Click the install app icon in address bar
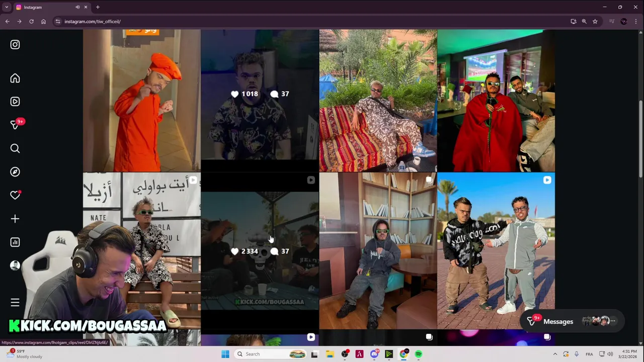The image size is (644, 362). pyautogui.click(x=574, y=22)
